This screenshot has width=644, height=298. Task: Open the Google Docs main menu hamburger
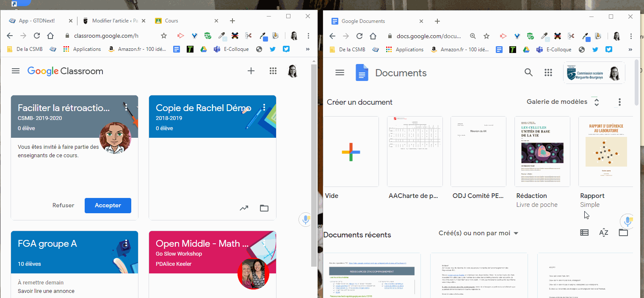pyautogui.click(x=340, y=72)
